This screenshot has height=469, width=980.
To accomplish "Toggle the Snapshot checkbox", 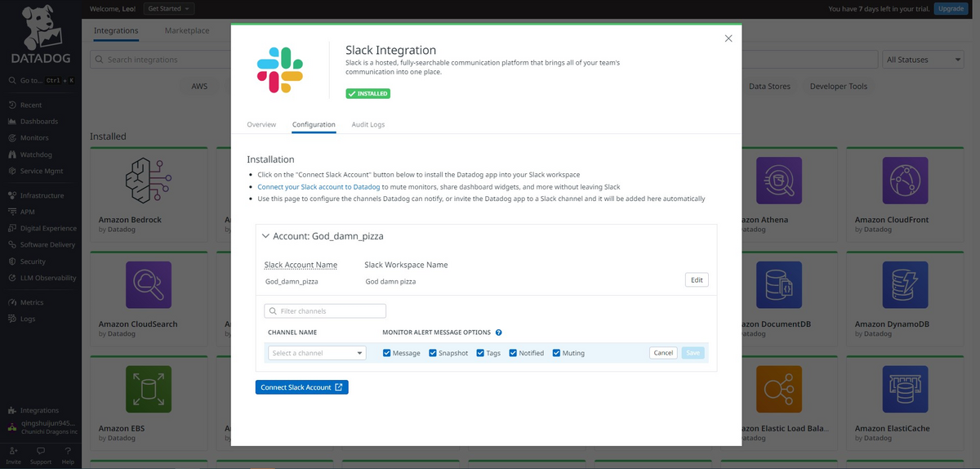I will (x=433, y=353).
